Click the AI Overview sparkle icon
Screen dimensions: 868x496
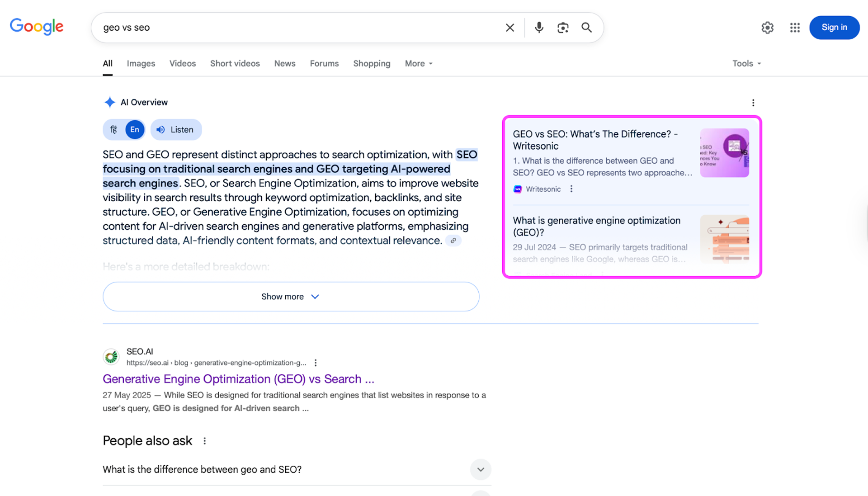(109, 102)
